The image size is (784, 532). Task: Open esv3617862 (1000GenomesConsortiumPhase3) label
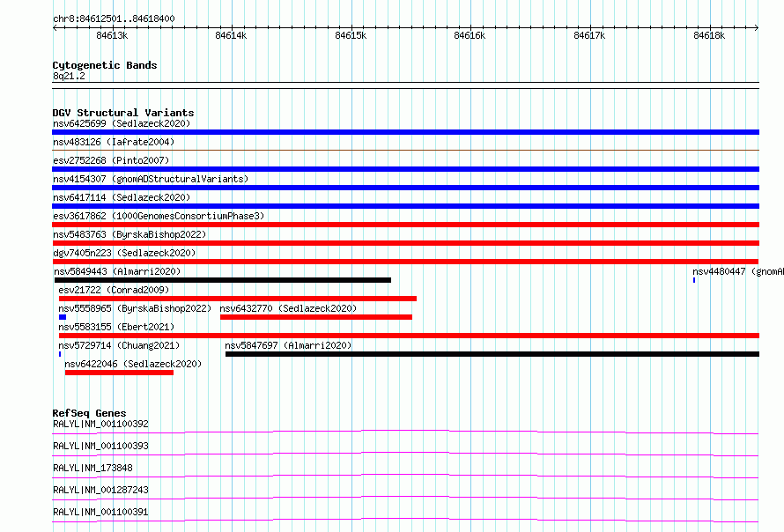pos(159,216)
